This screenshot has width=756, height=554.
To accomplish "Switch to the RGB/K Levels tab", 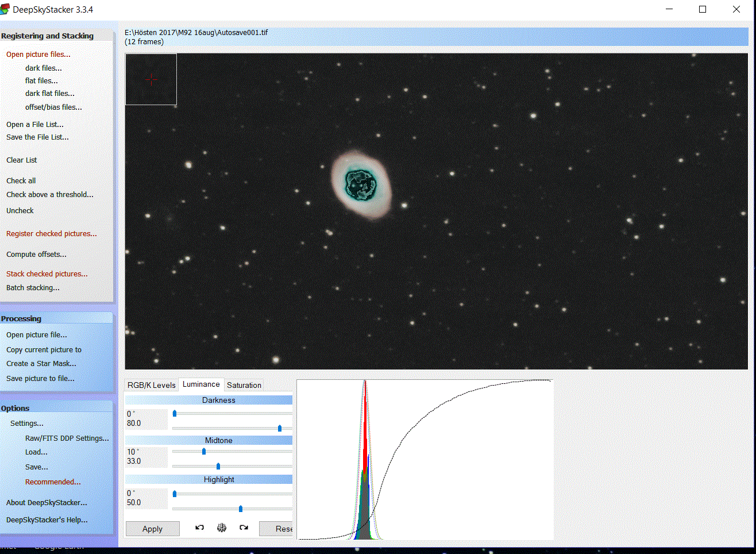I will click(151, 385).
